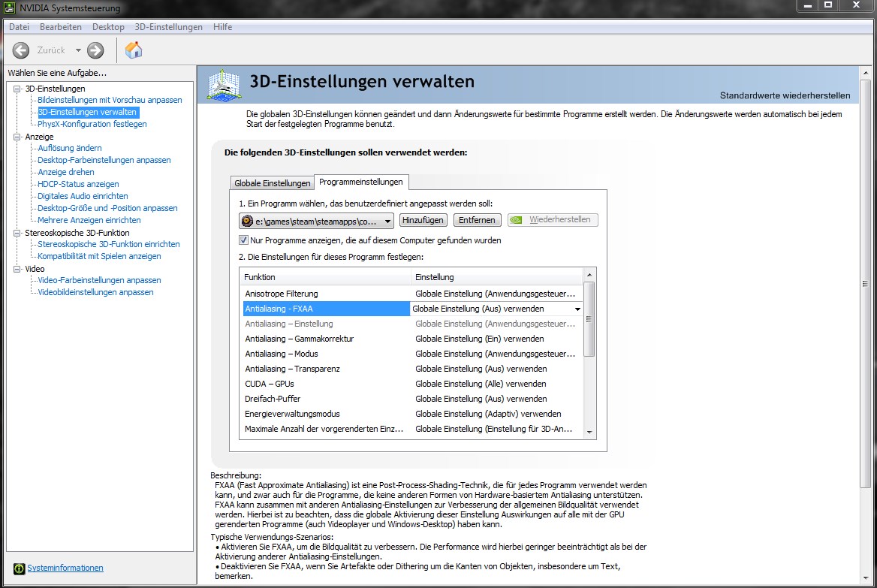Click the NVIDIA title bar app icon
Viewport: 877px width, 588px height.
coord(9,8)
